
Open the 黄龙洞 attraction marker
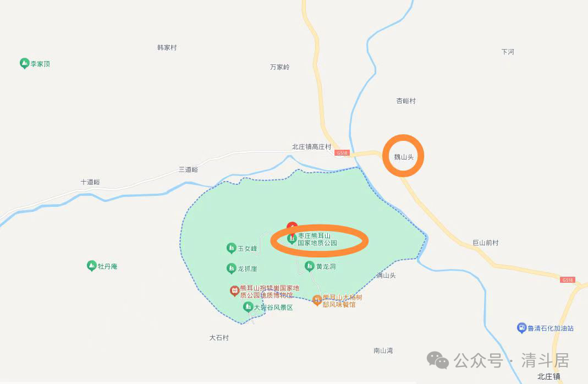309,266
